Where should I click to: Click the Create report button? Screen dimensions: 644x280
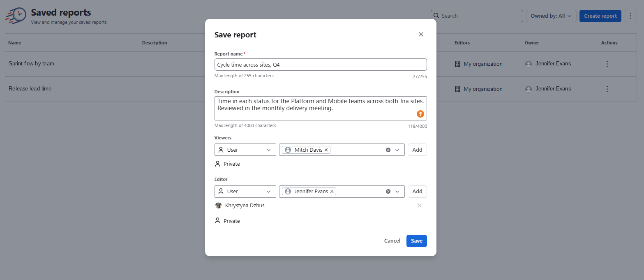pyautogui.click(x=600, y=16)
